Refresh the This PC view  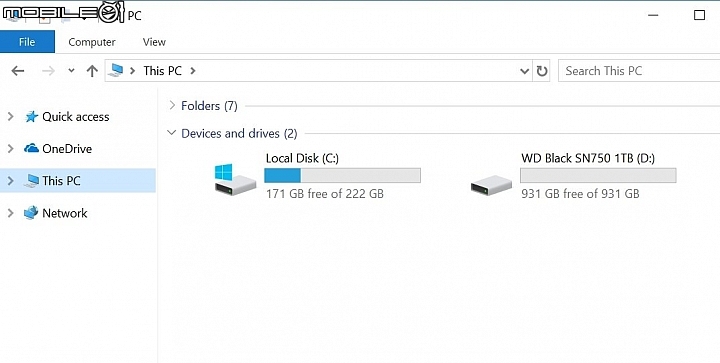[542, 71]
